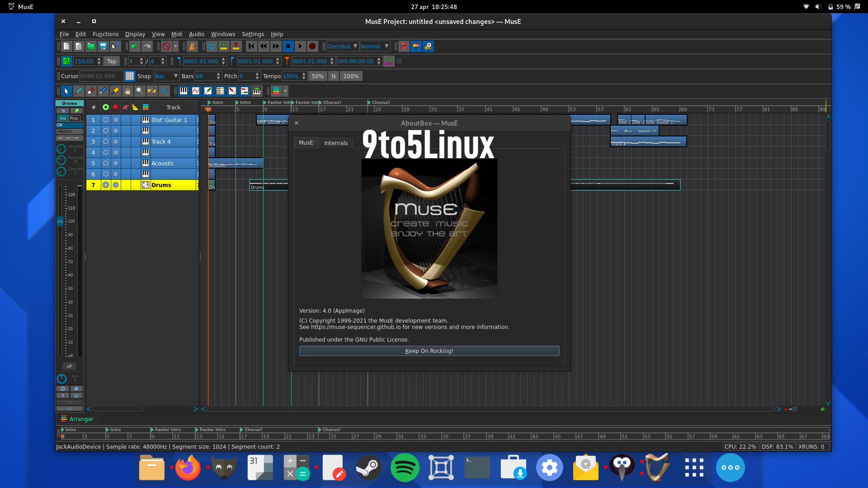
Task: Open the <Patch> selector in Drums strip
Action: 70,131
